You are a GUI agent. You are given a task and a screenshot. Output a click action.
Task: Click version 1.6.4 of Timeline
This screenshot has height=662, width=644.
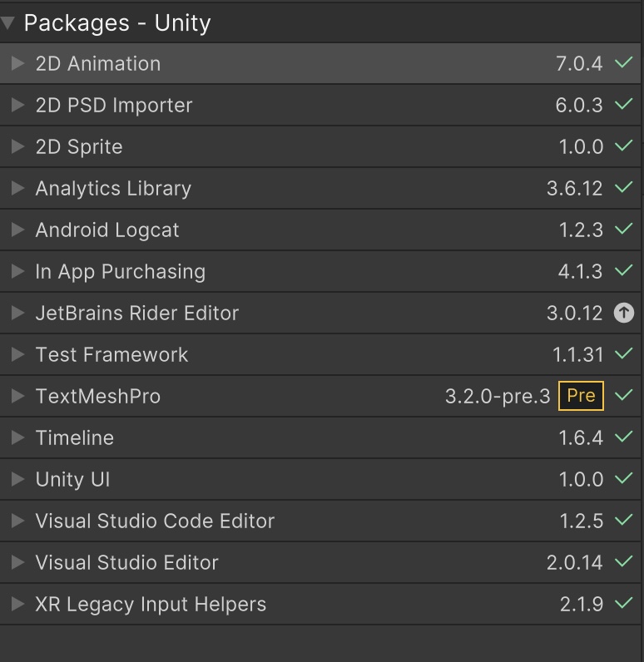point(581,437)
